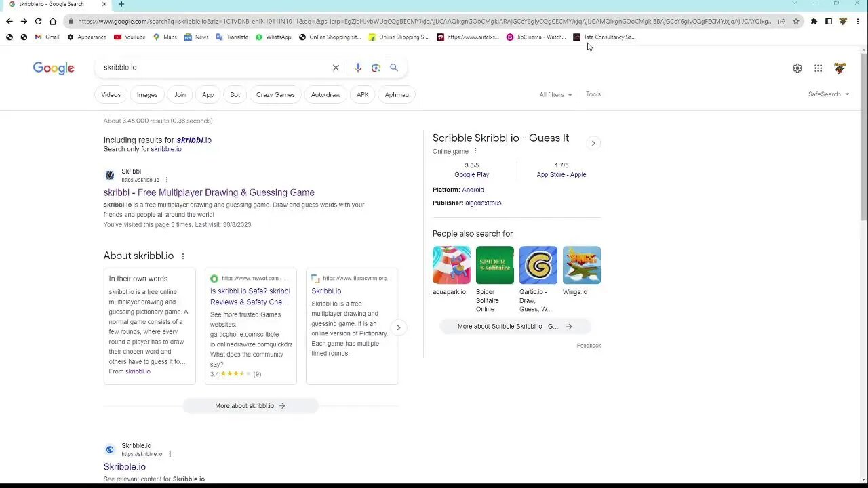Open 'Is skribbl.io Safe?' review link

250,297
